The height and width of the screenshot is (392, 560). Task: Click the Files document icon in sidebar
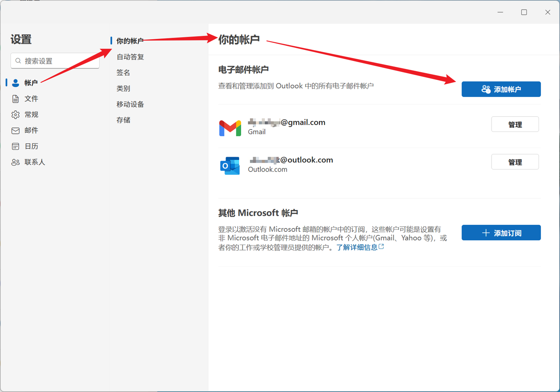(16, 99)
